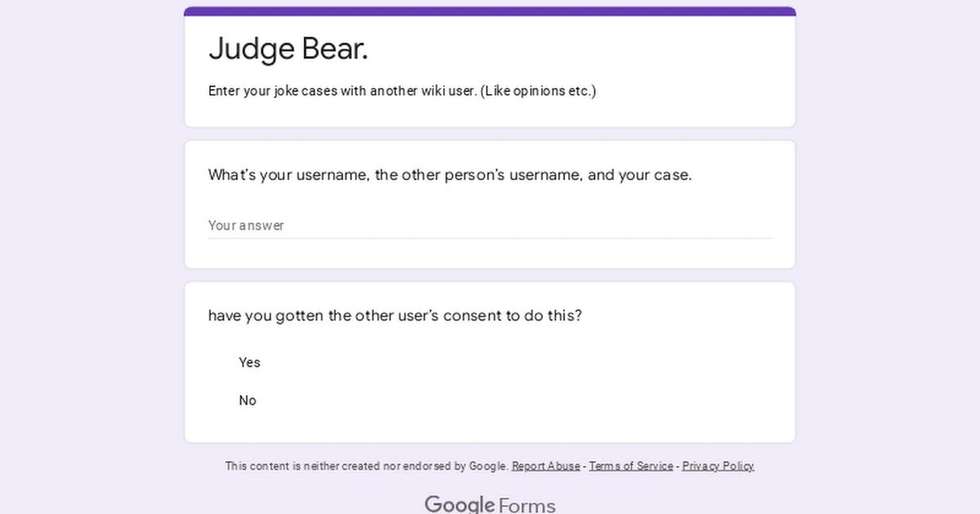The image size is (980, 514).
Task: Open the "Privacy Policy" link
Action: pos(718,466)
